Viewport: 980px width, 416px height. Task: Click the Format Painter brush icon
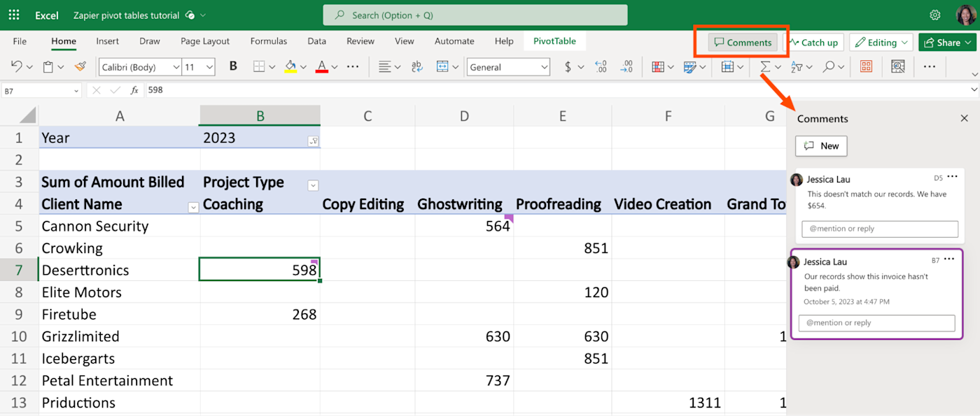(x=80, y=67)
